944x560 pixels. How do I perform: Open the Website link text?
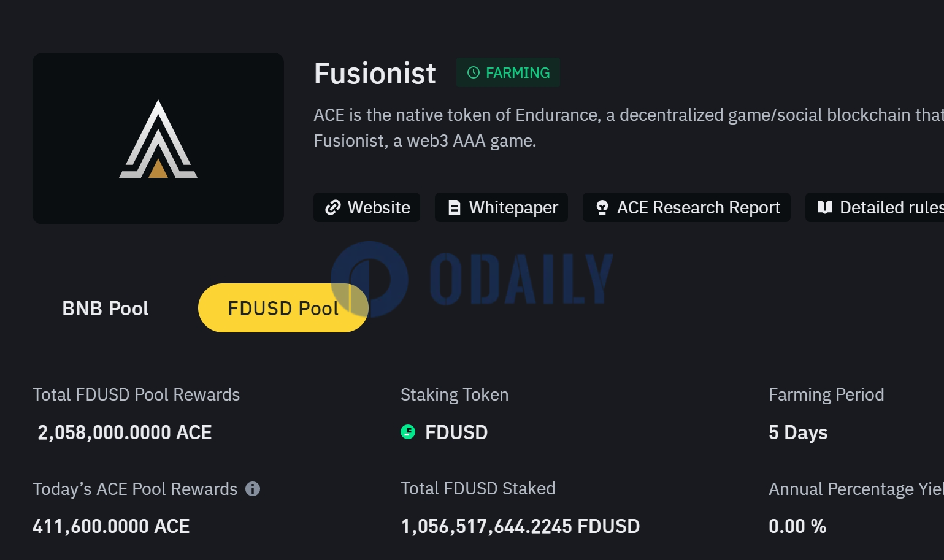pos(378,208)
